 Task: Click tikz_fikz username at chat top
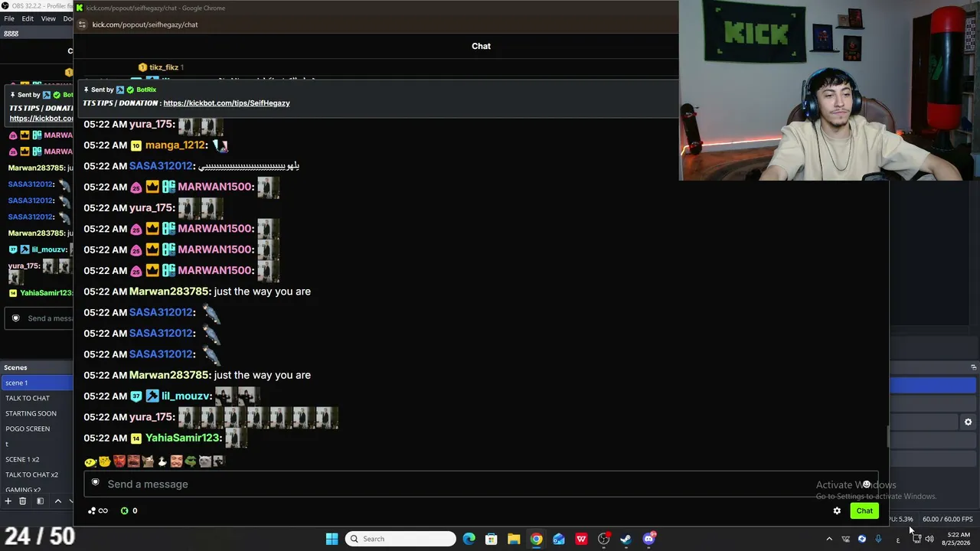pos(164,67)
